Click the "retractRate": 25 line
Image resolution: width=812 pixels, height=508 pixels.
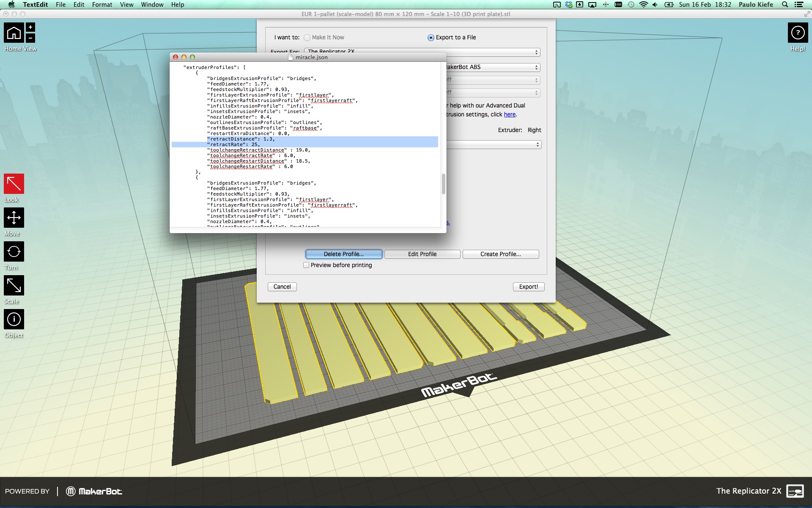[233, 144]
